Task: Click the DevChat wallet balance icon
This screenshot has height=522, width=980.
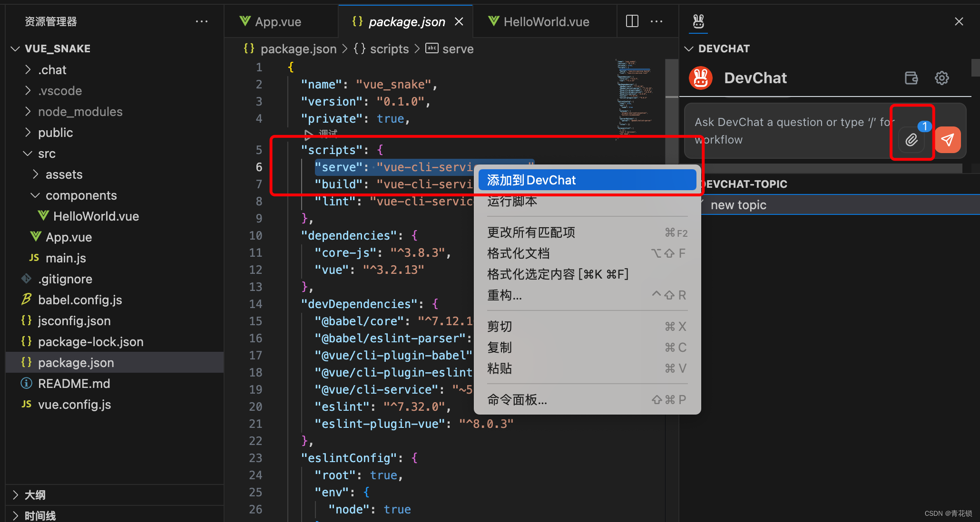Action: point(911,78)
